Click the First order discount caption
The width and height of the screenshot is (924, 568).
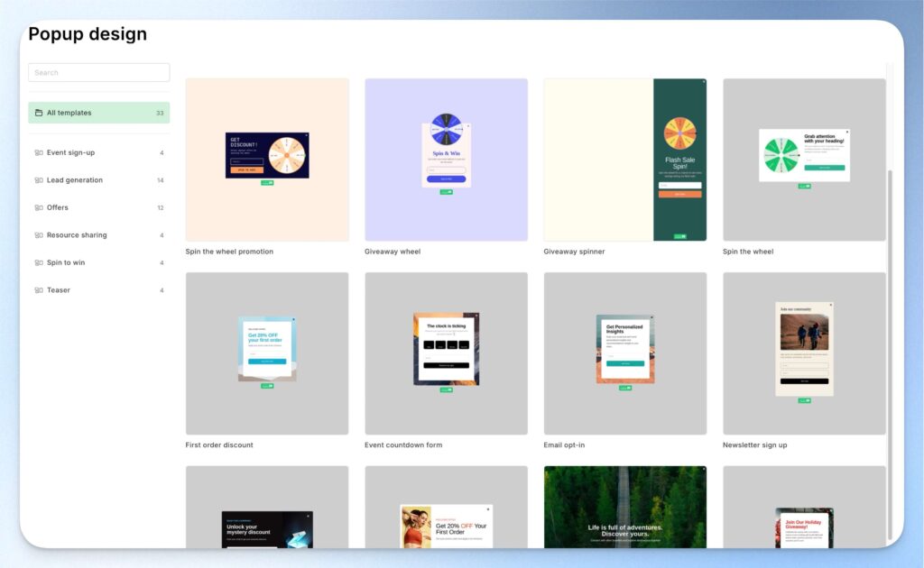tap(219, 445)
